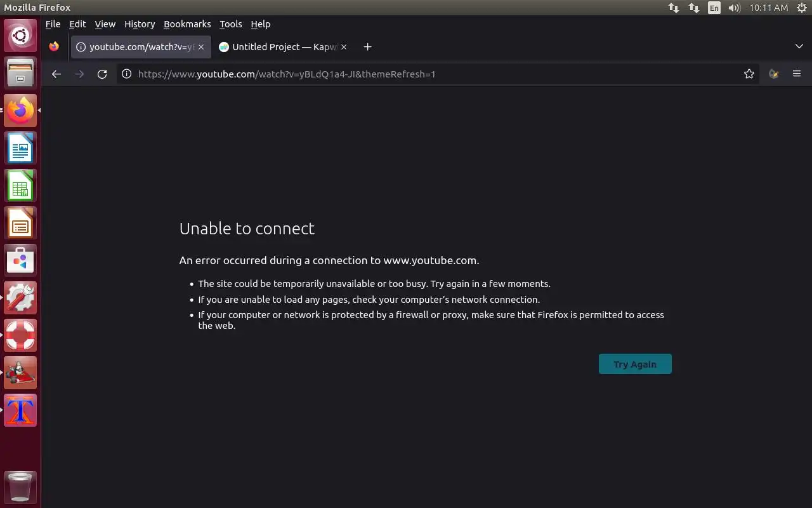
Task: Open Ubuntu Software center from dock
Action: coord(20,260)
